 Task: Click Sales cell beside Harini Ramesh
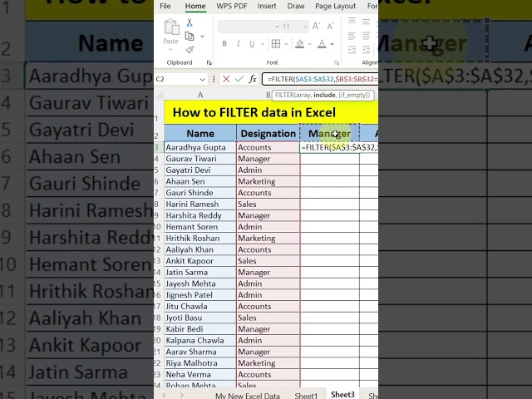click(x=268, y=204)
